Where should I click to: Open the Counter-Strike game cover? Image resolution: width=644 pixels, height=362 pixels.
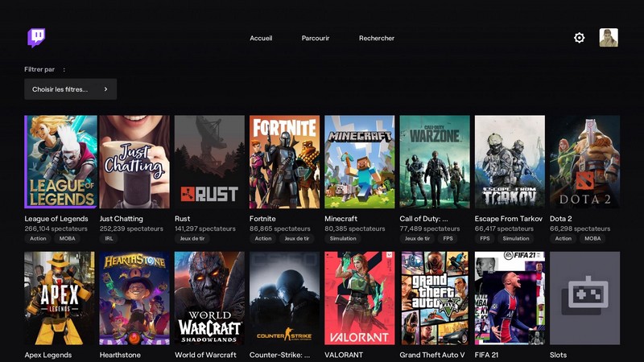(285, 298)
